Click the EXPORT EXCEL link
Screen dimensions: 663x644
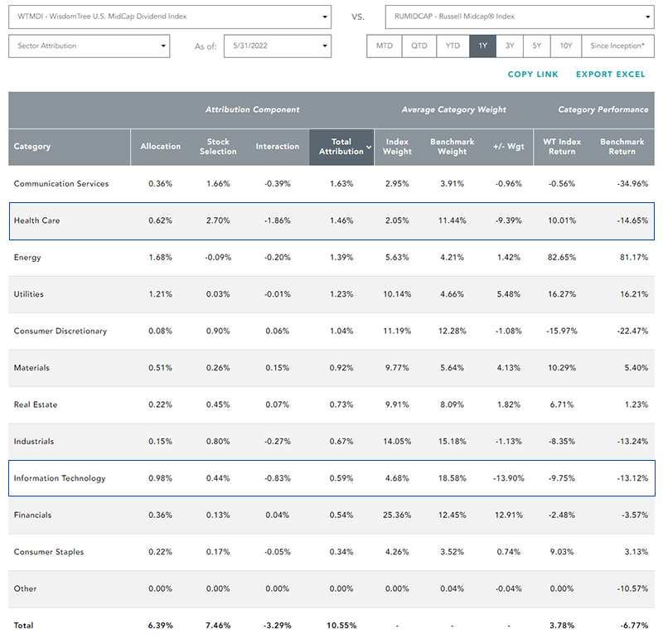[x=611, y=75]
